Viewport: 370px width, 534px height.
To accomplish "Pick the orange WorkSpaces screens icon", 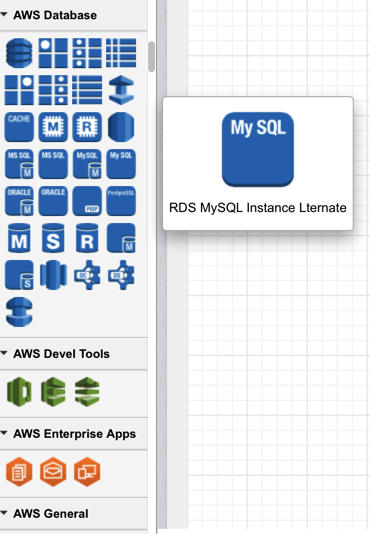I will (x=87, y=472).
